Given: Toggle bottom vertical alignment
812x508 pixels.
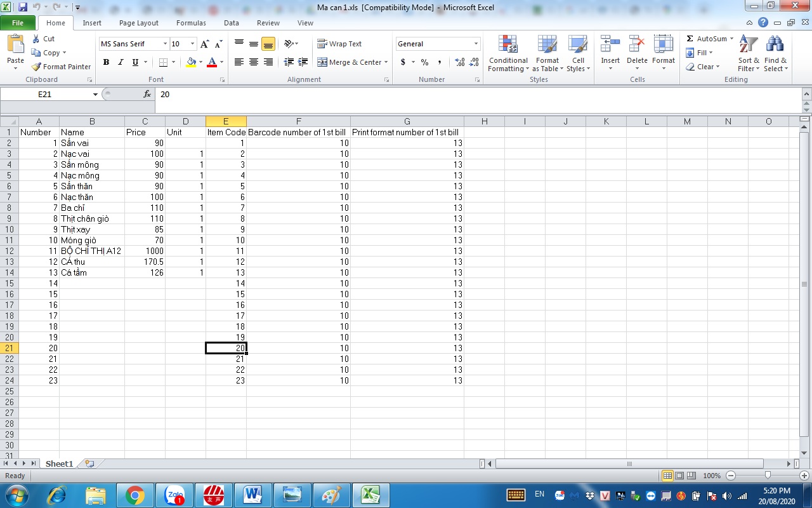Looking at the screenshot, I should (268, 44).
